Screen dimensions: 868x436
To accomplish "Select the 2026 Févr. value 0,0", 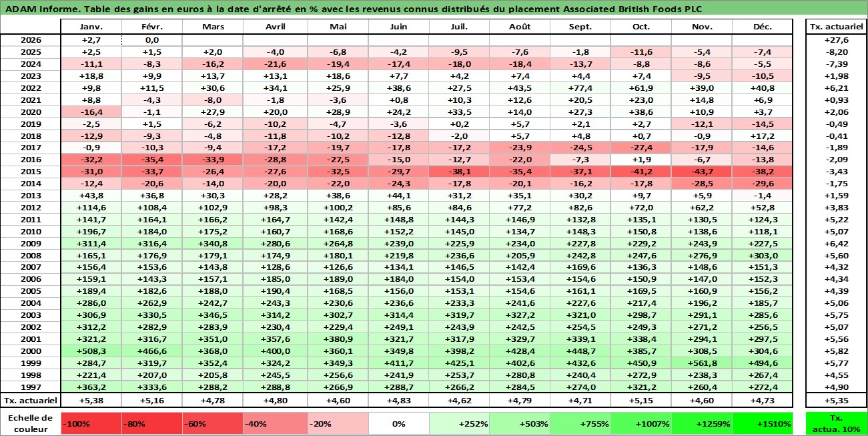I will 151,40.
